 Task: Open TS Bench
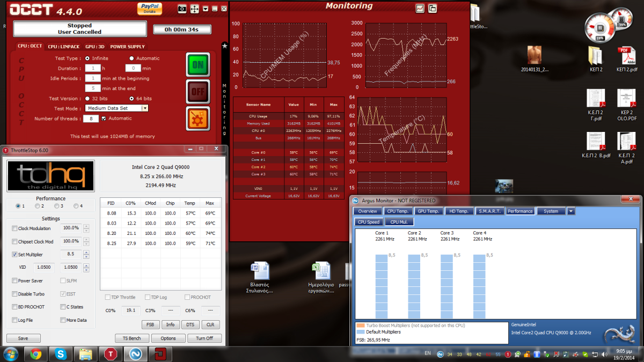(x=131, y=338)
